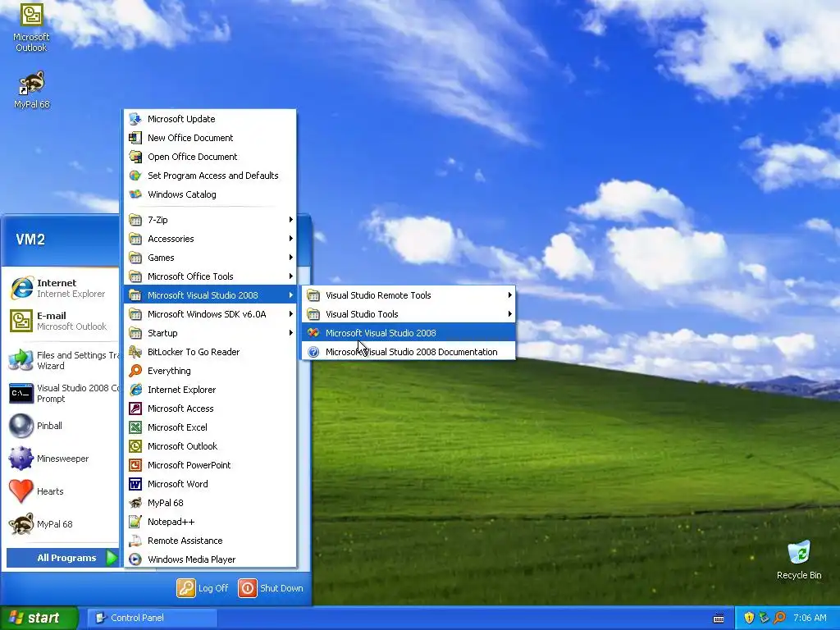Open MyPal 68 desktop shortcut icon

[32, 83]
